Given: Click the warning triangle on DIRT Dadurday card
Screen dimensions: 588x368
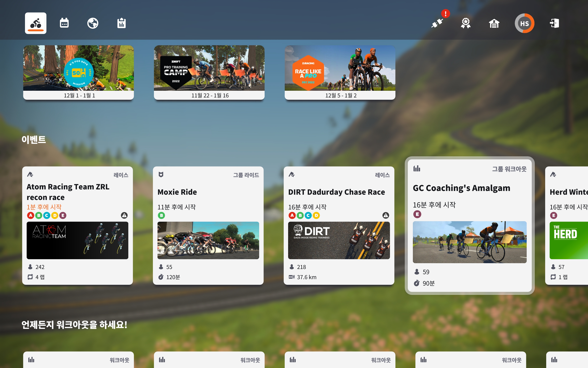Looking at the screenshot, I should point(386,215).
